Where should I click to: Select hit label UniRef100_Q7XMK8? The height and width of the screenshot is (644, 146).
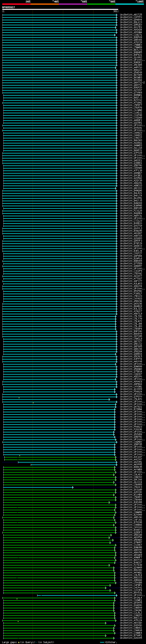(131, 93)
